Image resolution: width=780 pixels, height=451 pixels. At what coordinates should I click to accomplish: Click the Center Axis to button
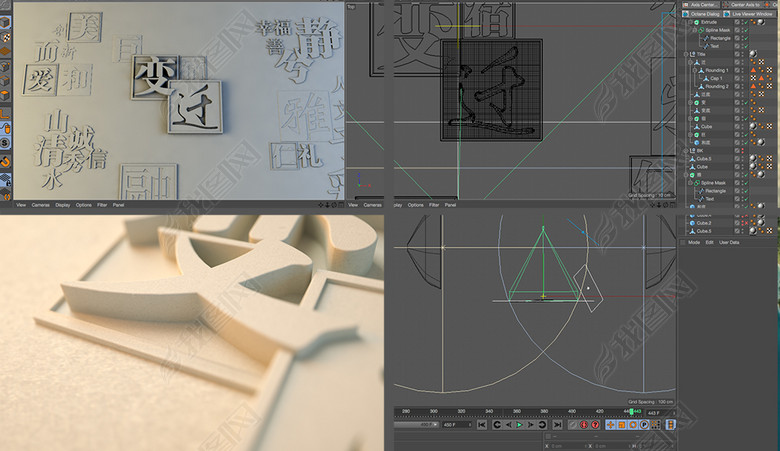(x=742, y=5)
